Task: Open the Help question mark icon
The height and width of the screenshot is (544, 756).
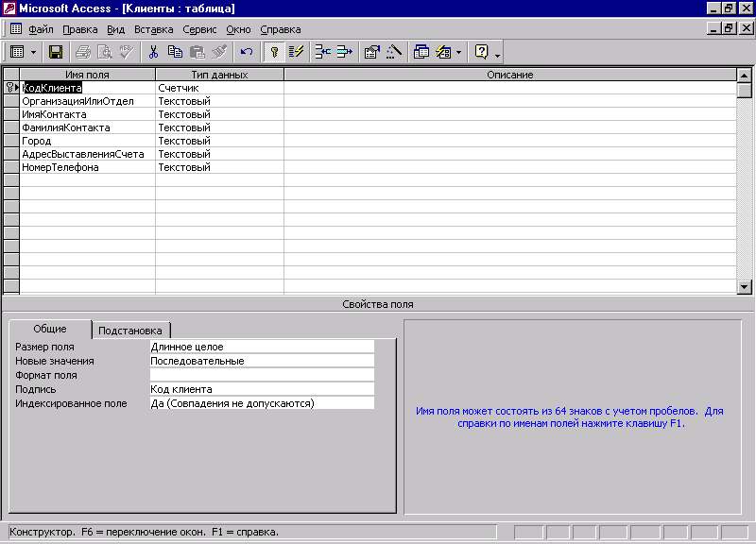Action: (481, 52)
